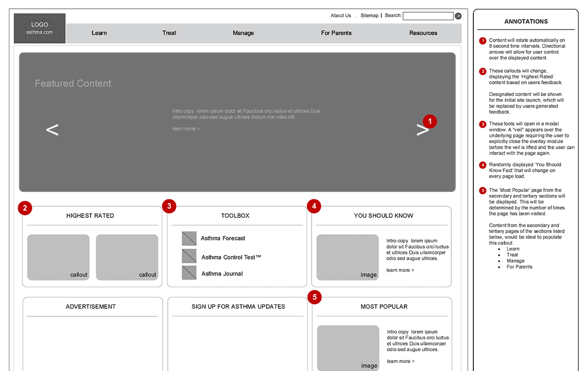This screenshot has height=371, width=588.
Task: Select the Manage navigation item
Action: (x=243, y=33)
